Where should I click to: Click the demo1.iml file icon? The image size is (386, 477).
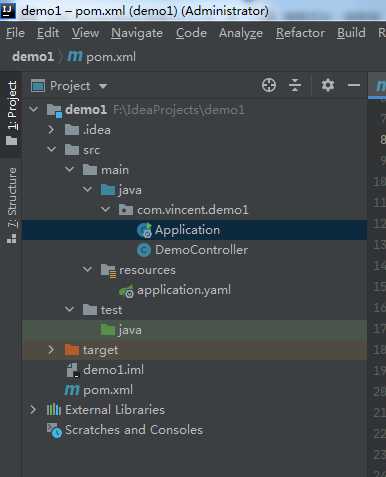72,370
